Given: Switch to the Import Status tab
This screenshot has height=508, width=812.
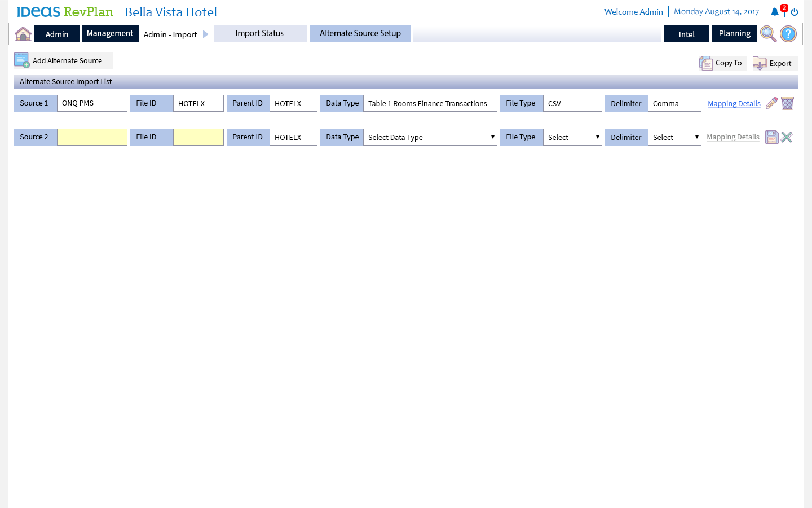Looking at the screenshot, I should pyautogui.click(x=260, y=34).
